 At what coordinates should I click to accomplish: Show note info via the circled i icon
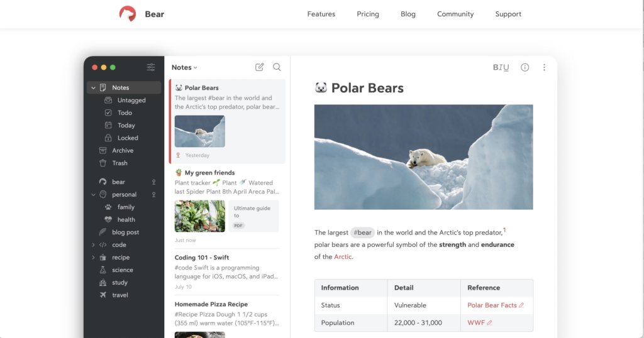click(x=525, y=67)
